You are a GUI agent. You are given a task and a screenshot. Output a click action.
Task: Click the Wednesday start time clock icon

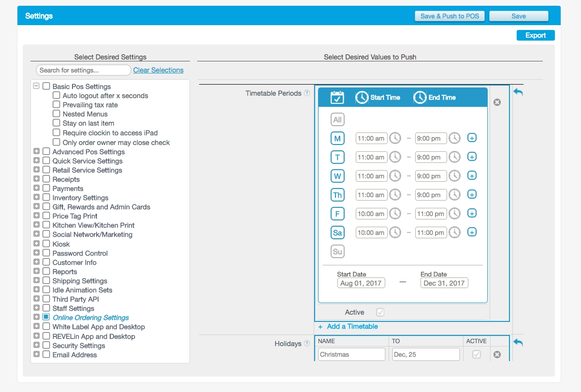[x=395, y=176]
